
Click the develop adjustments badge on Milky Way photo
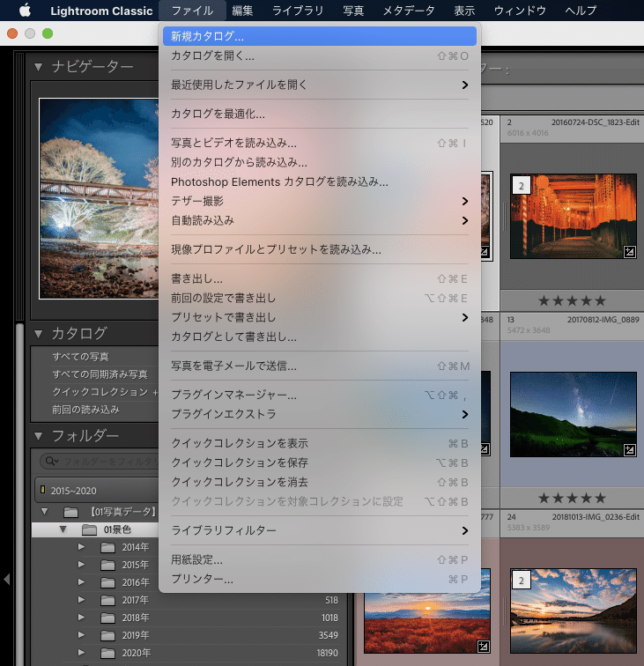point(629,449)
